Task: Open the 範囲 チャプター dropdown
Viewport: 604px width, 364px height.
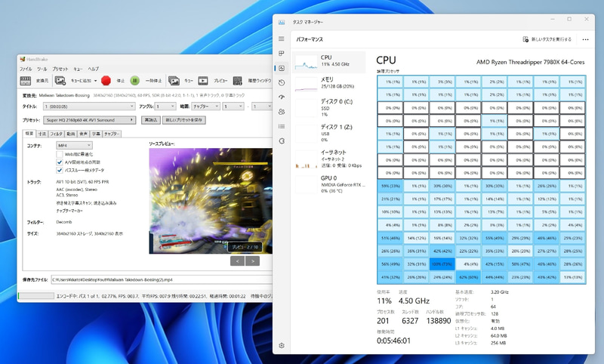Action: click(x=205, y=106)
